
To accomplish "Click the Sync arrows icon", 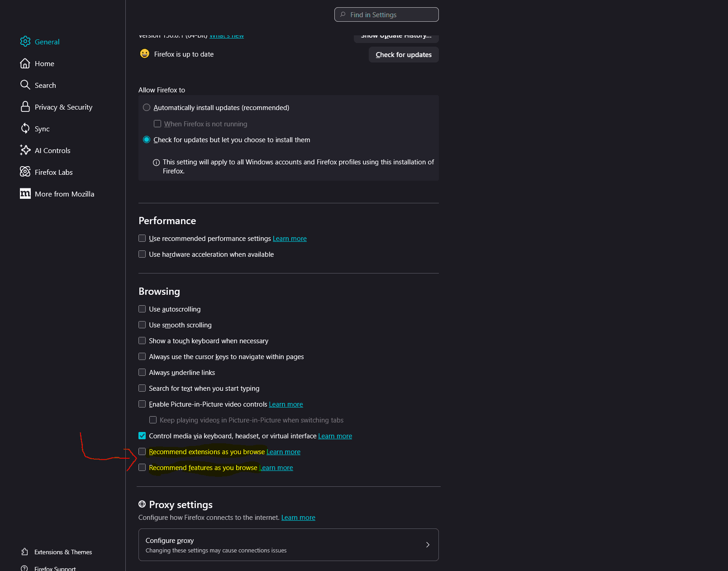I will (x=25, y=129).
